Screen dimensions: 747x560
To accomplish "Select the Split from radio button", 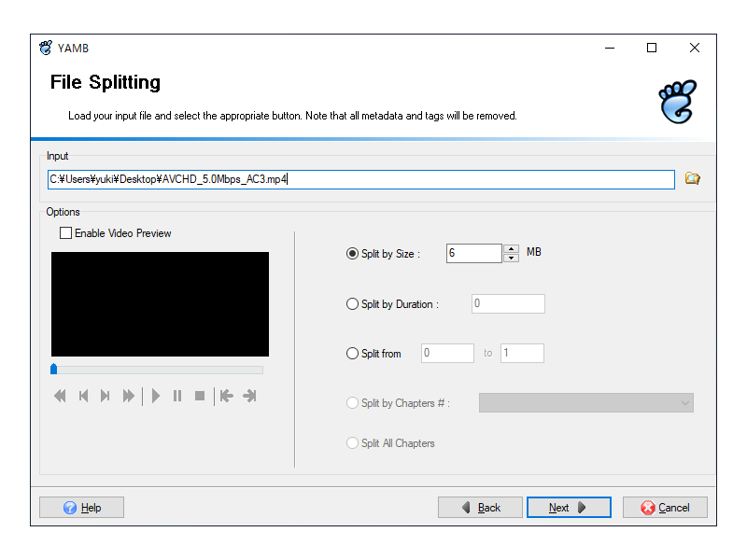I will (x=352, y=354).
